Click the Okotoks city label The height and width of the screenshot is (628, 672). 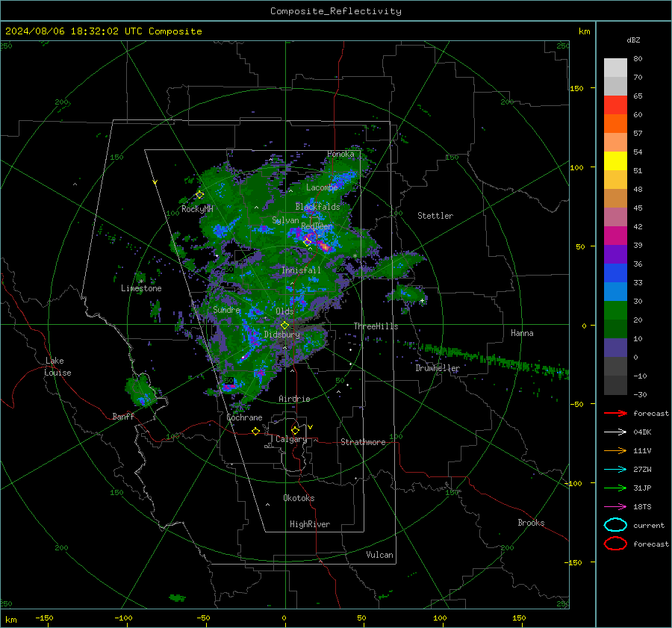(299, 498)
